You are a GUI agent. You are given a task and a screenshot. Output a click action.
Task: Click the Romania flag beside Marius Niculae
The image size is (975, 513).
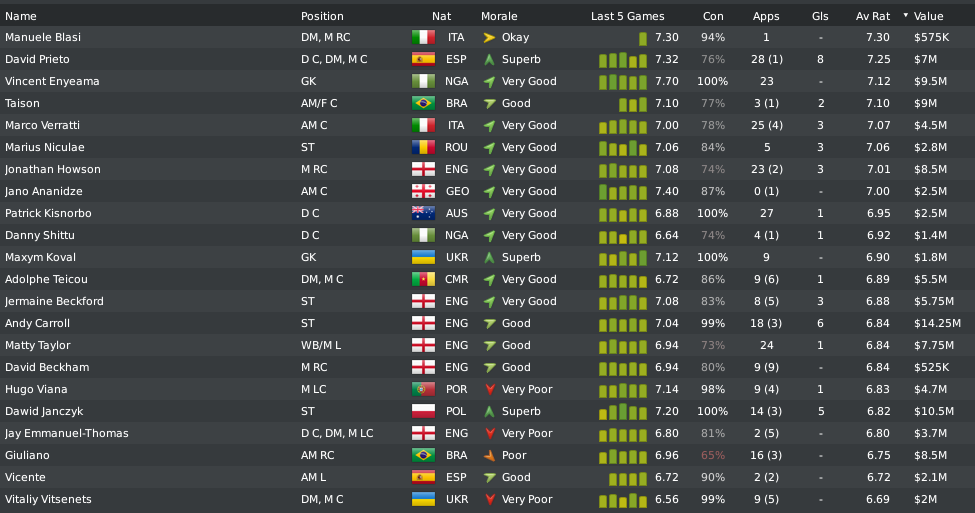pos(423,147)
